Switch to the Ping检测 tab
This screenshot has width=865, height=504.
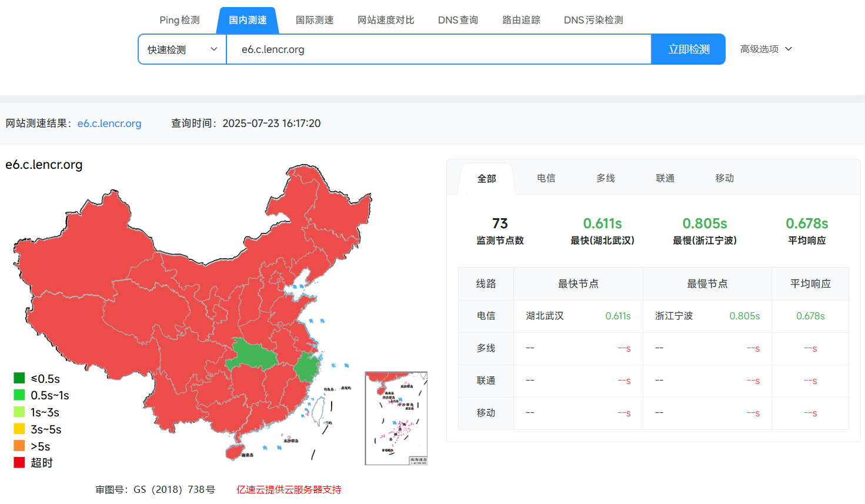179,20
